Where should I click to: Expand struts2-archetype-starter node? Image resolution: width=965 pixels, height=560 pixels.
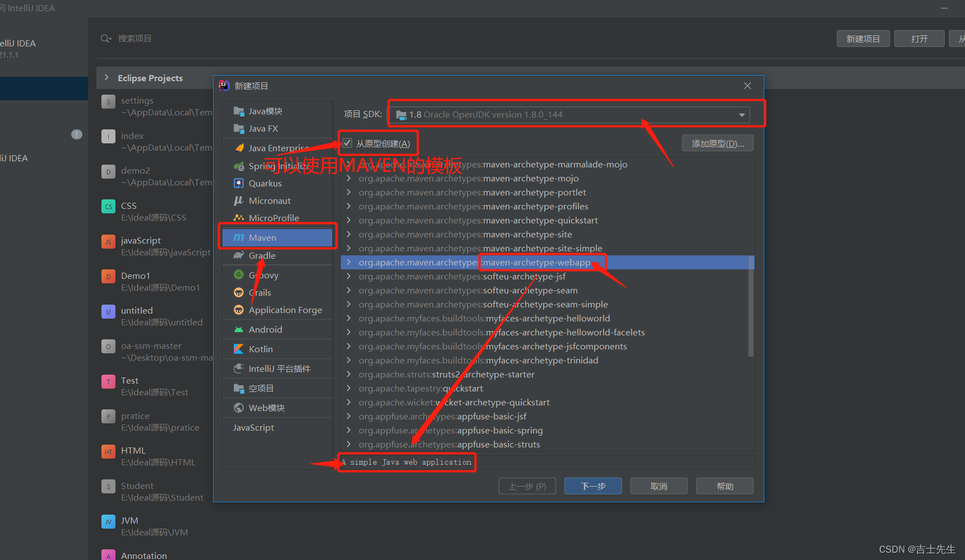point(349,374)
